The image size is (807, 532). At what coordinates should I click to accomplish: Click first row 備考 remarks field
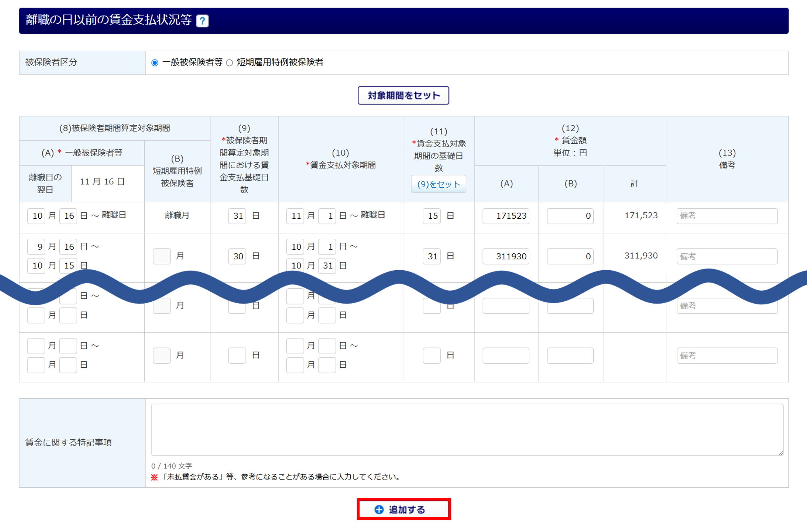click(x=727, y=216)
